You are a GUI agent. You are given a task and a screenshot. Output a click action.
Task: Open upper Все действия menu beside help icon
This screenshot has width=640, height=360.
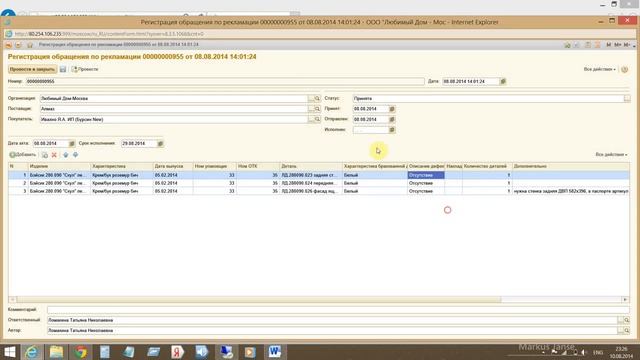(599, 69)
